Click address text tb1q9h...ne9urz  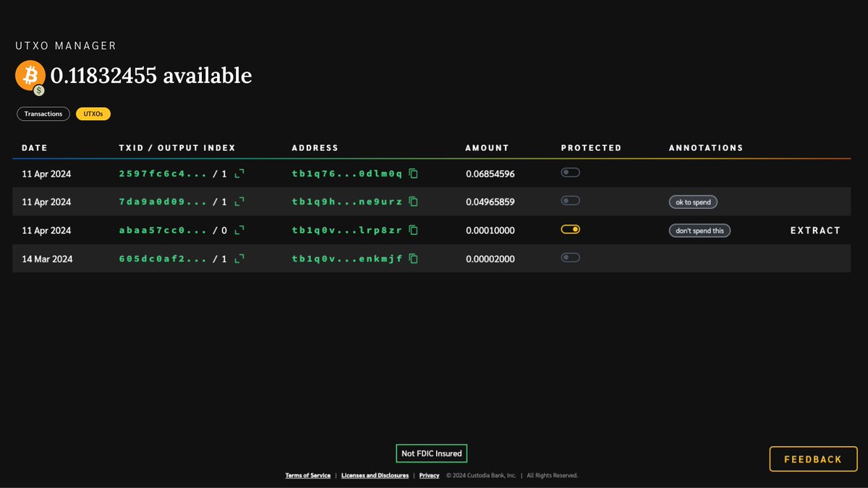click(x=347, y=202)
